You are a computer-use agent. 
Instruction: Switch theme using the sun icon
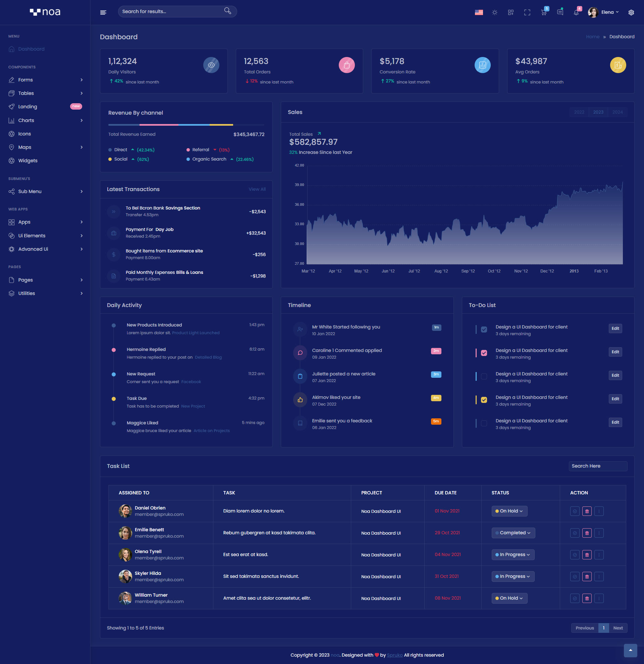[494, 12]
